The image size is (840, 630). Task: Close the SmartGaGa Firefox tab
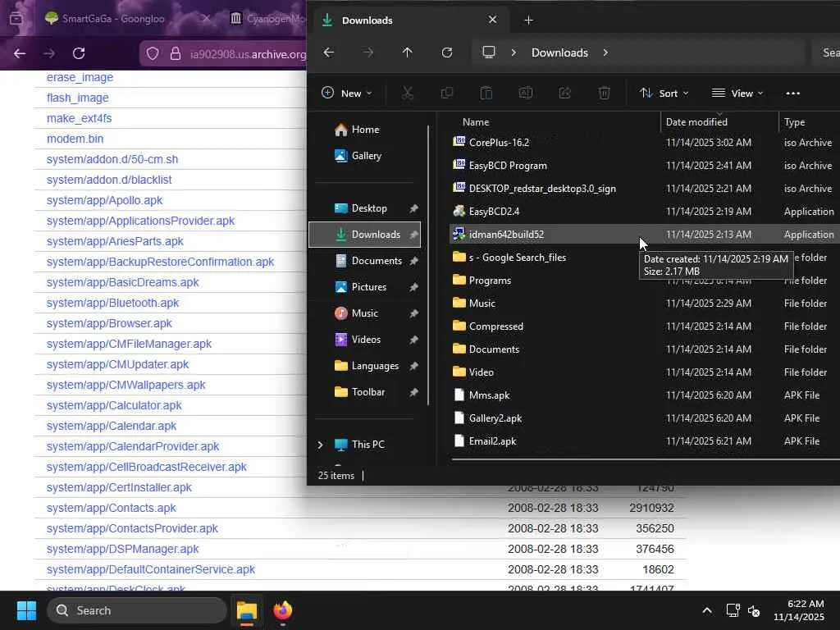[206, 19]
